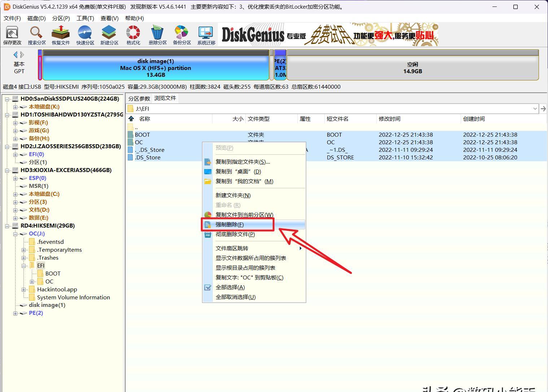Expand the Hackintool.app folder node

tap(24, 289)
